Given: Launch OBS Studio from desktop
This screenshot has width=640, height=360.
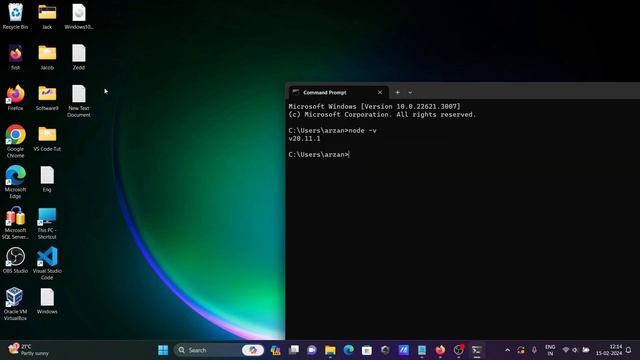Looking at the screenshot, I should [16, 260].
